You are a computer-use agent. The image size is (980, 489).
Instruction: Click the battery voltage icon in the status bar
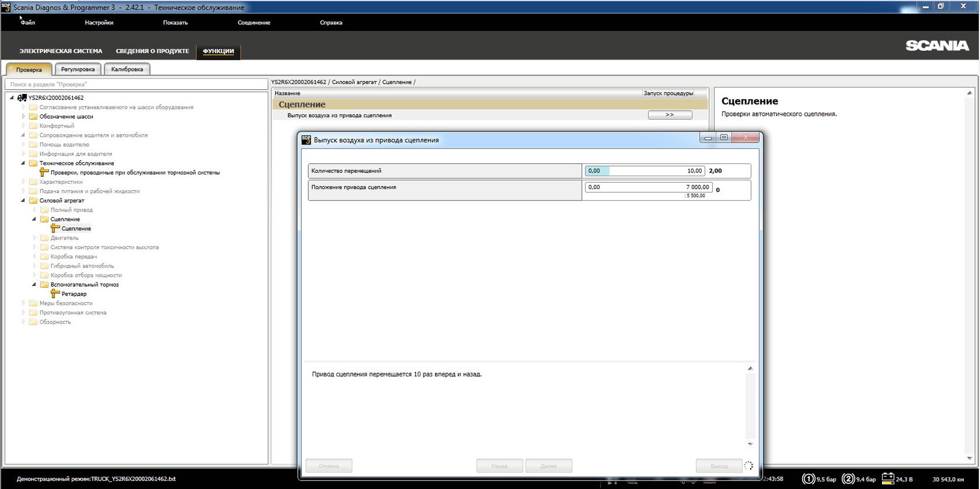888,479
